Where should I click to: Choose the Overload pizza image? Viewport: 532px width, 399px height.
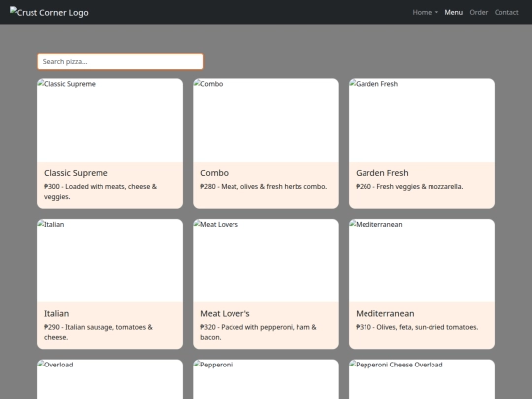[110, 379]
